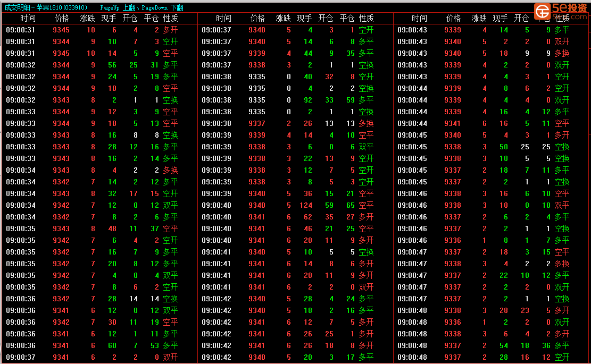Click the title text 成交明细－苹果1810 (033910)
The image size is (591, 364).
46,7
